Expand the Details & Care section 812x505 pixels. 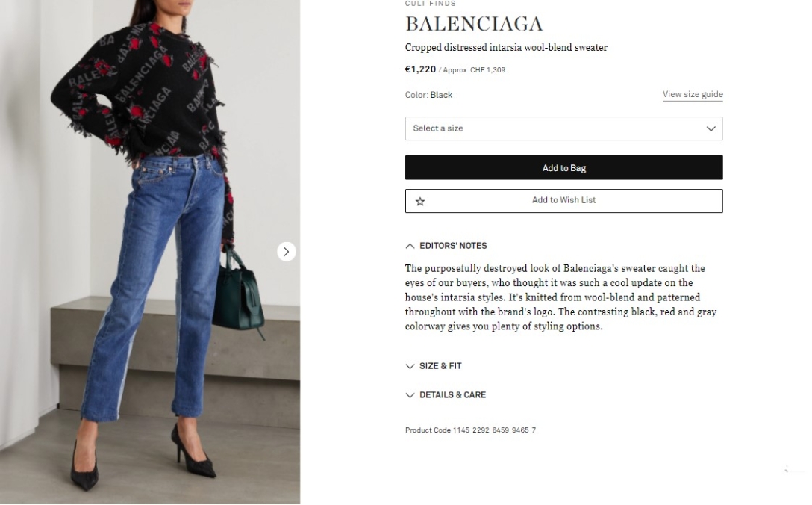click(446, 395)
